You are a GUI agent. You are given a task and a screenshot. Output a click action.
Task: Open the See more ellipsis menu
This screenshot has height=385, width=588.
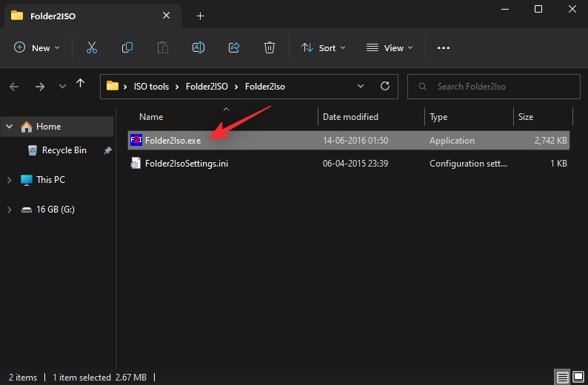(444, 48)
